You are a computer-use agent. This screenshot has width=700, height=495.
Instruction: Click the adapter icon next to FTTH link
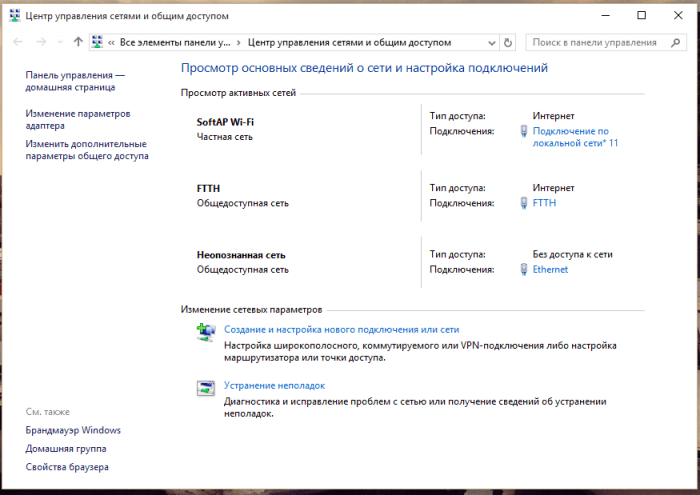[x=523, y=203]
